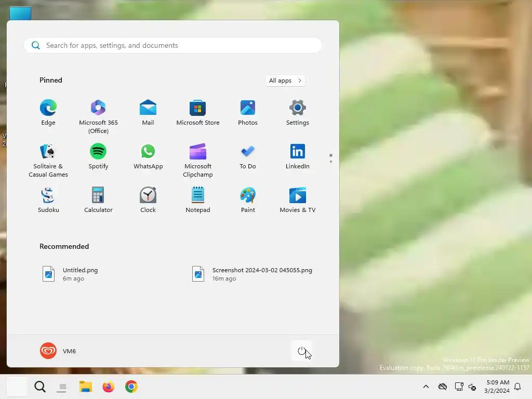Launch the Clock app
The height and width of the screenshot is (399, 532).
(148, 200)
